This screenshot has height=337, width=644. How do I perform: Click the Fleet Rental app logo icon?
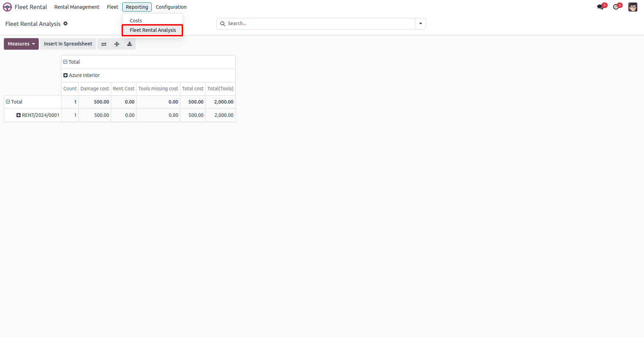pyautogui.click(x=7, y=7)
